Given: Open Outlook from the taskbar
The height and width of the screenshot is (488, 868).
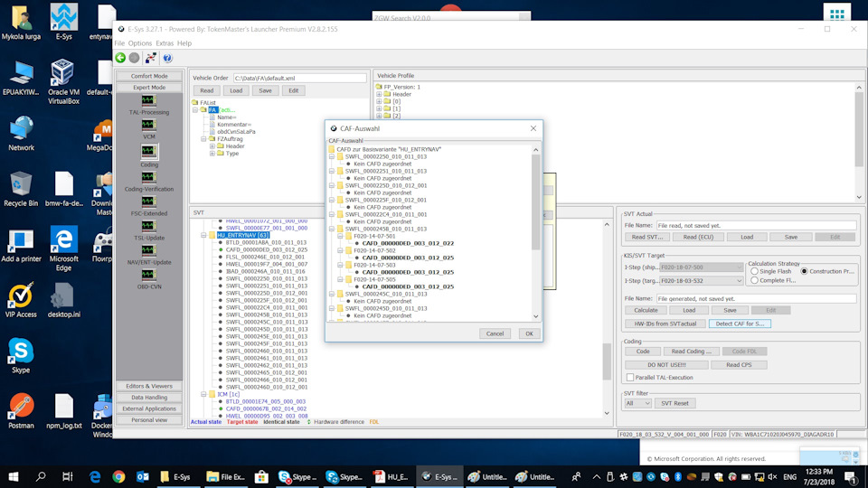Looking at the screenshot, I should (142, 476).
